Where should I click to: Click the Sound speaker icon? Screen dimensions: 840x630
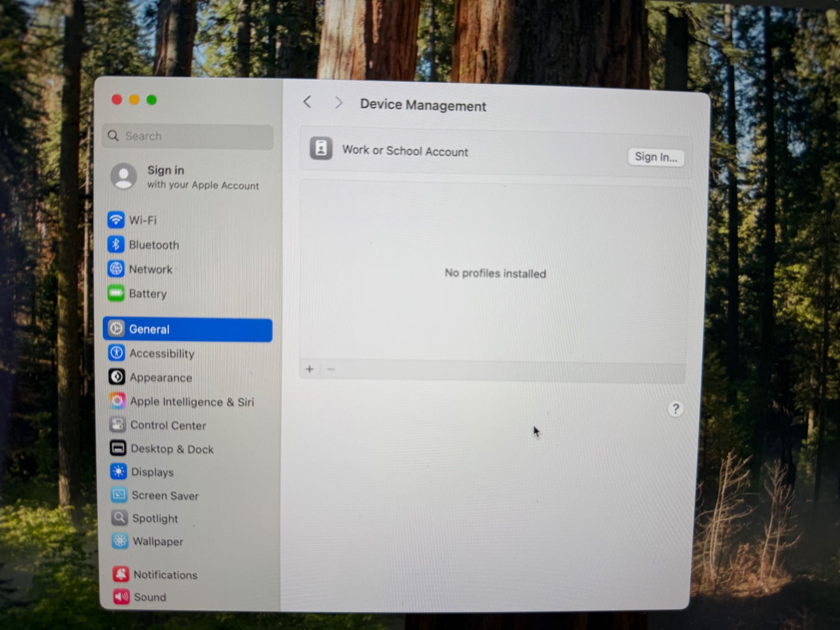[121, 596]
